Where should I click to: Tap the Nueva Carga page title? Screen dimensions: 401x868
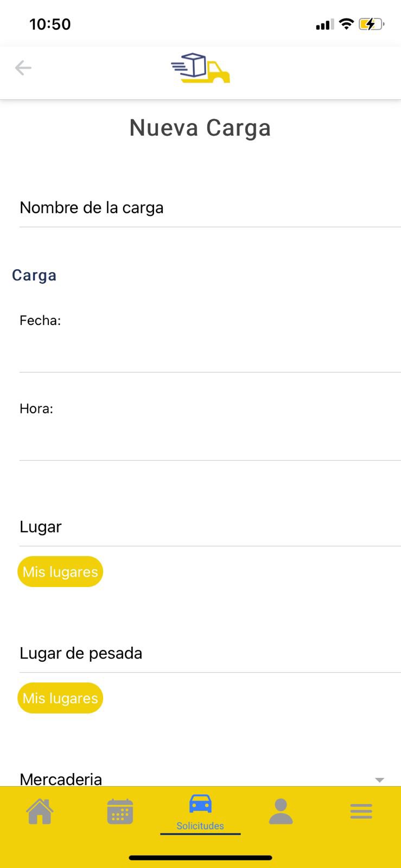(200, 128)
